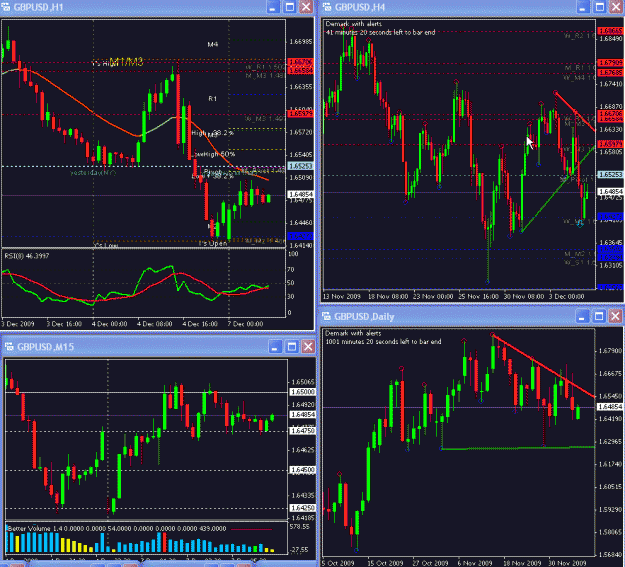Select the red downtrend line on Daily chart
Screen dimensions: 625x567
tap(544, 366)
